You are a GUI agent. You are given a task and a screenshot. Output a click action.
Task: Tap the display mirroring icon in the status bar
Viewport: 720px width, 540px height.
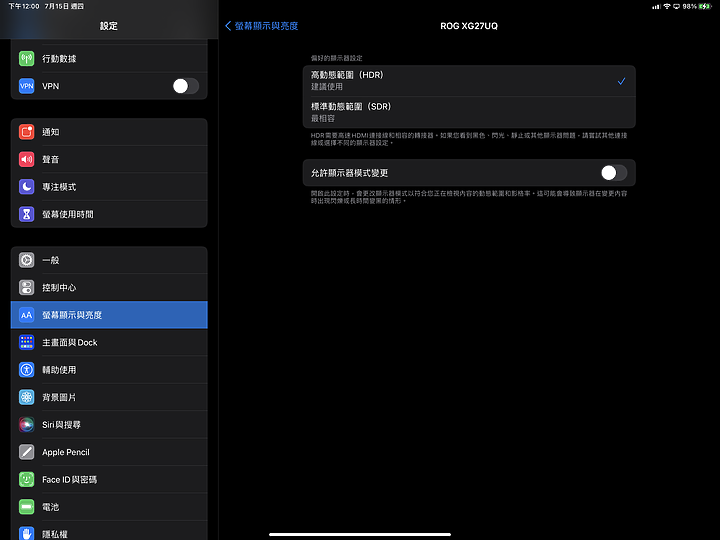click(676, 6)
